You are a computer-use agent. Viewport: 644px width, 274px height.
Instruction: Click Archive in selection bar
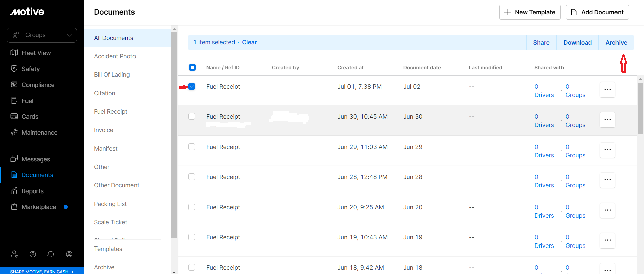[616, 43]
